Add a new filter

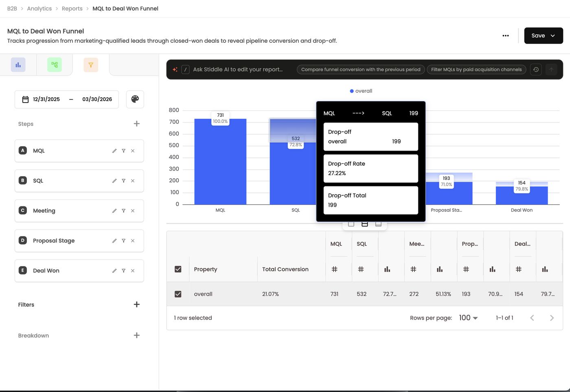coord(137,304)
